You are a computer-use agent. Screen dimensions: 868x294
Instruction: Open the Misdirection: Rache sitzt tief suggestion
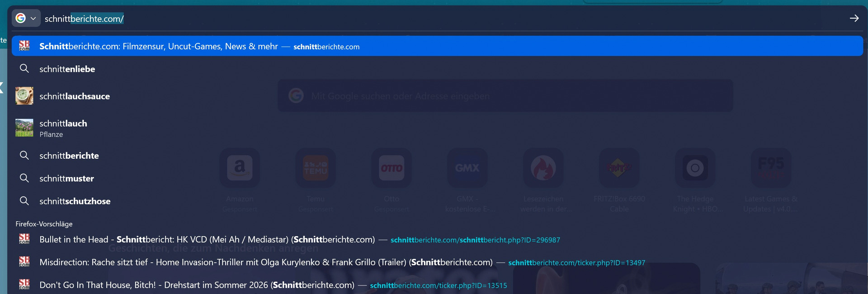pyautogui.click(x=437, y=262)
